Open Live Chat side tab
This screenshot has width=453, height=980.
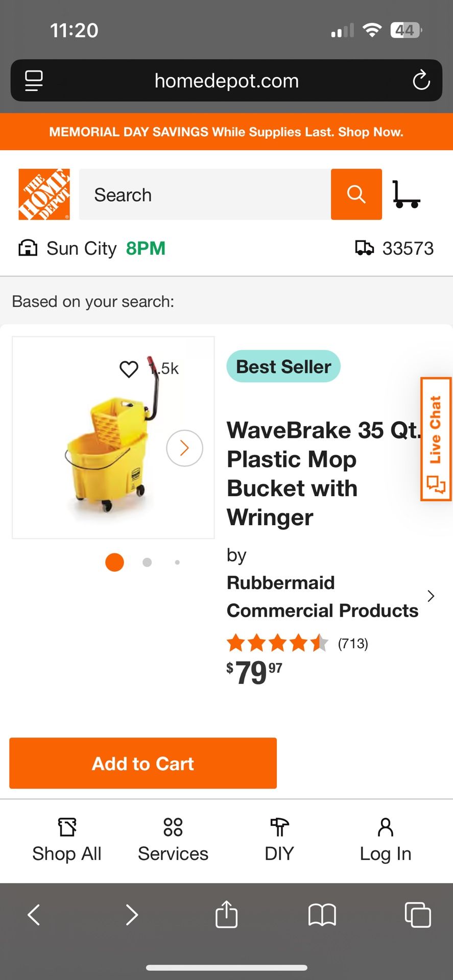tap(436, 439)
